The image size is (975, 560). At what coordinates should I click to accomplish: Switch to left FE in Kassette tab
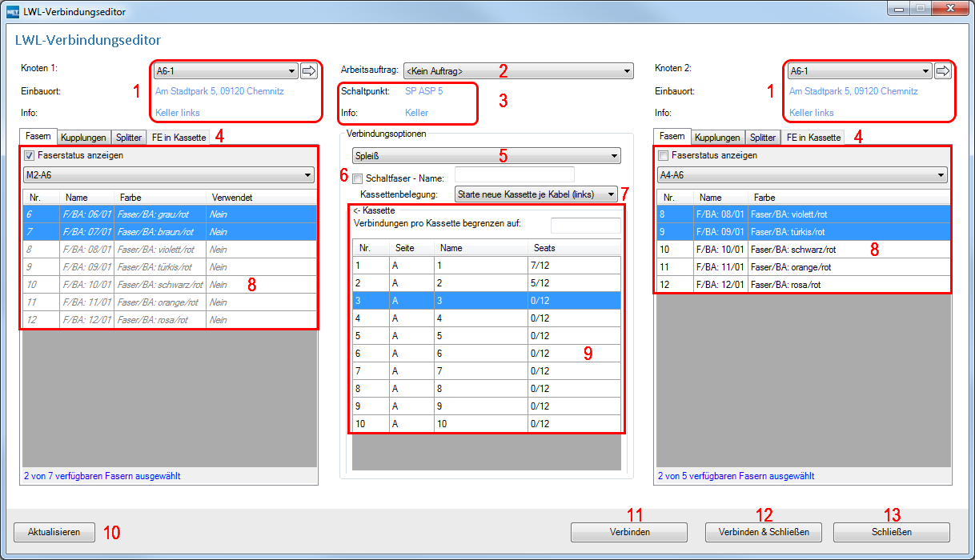pos(178,138)
